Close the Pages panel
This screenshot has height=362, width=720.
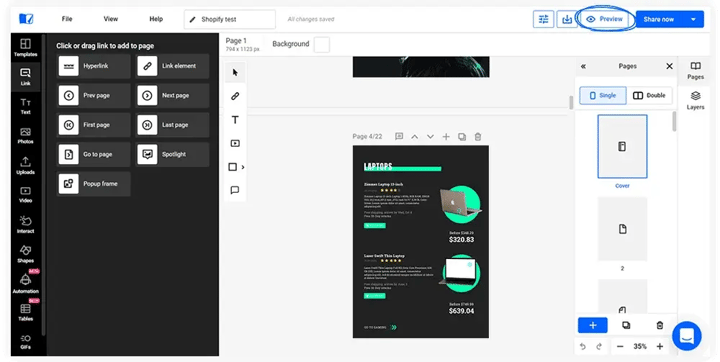(x=669, y=66)
